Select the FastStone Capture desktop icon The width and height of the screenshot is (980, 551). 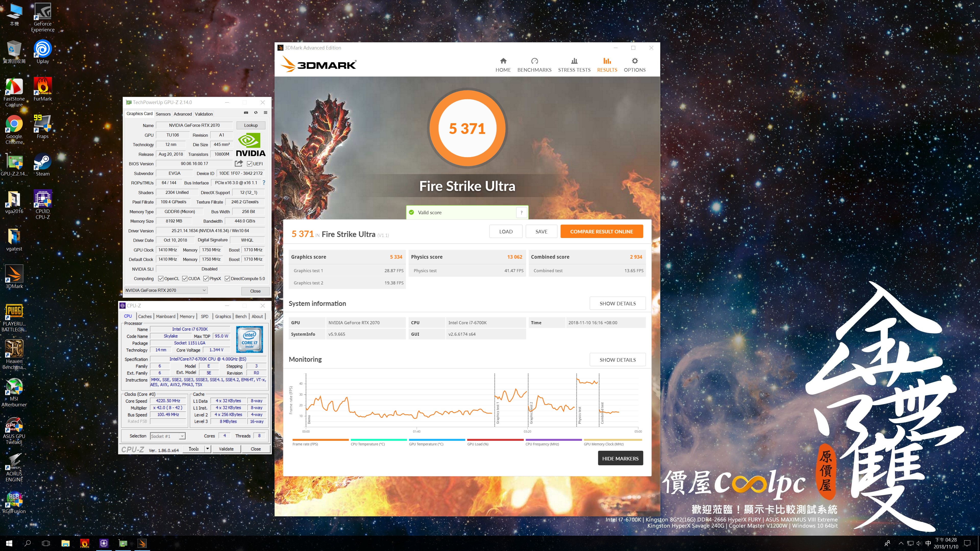tap(14, 92)
